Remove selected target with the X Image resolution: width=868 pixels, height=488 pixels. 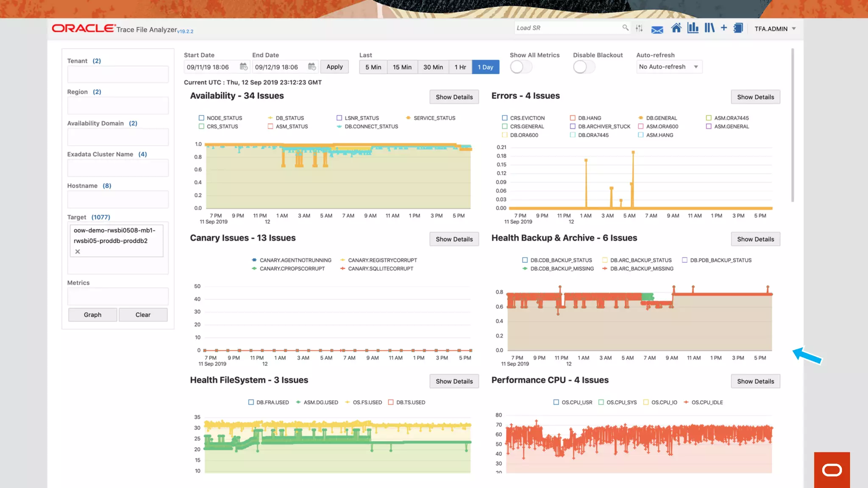click(x=78, y=252)
